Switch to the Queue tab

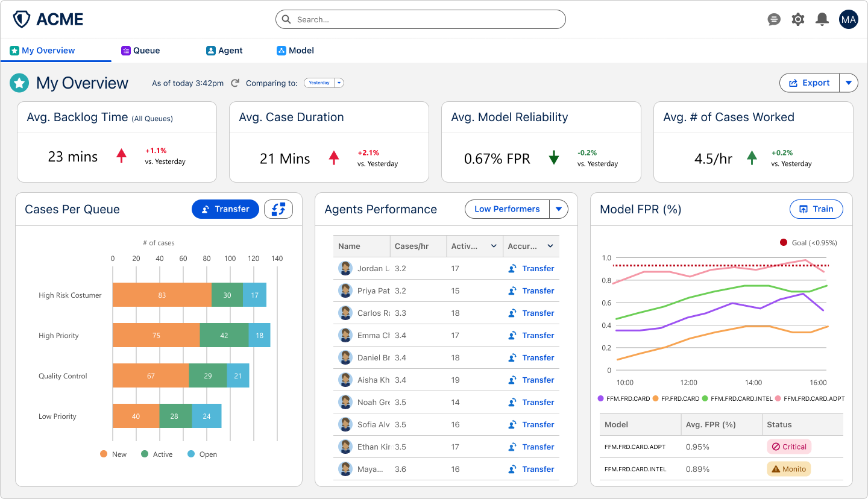pos(141,51)
